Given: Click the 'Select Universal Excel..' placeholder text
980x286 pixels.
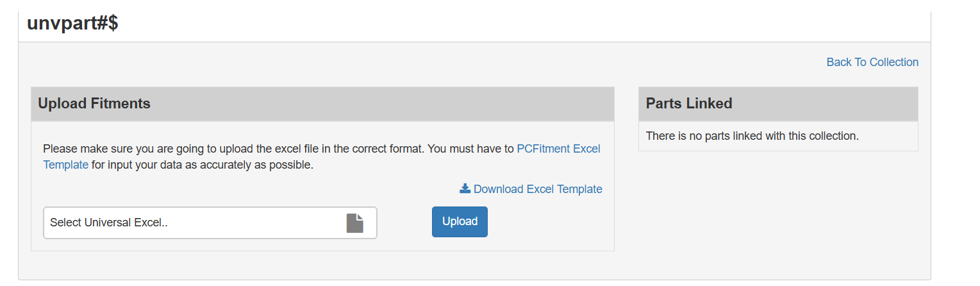Looking at the screenshot, I should 108,223.
